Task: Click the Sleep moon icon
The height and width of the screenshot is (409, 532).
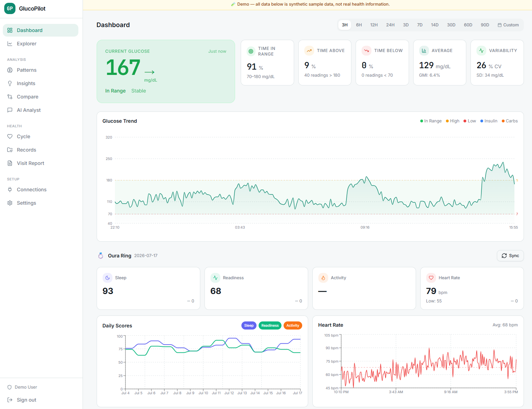Action: point(108,278)
